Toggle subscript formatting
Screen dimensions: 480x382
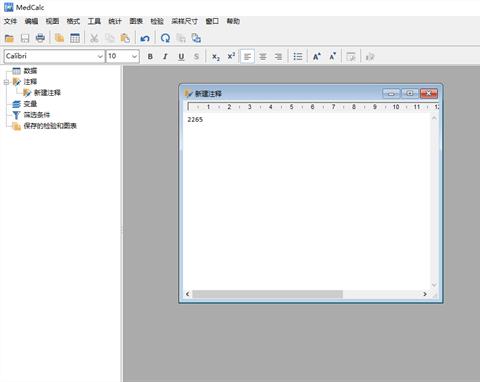click(x=216, y=57)
